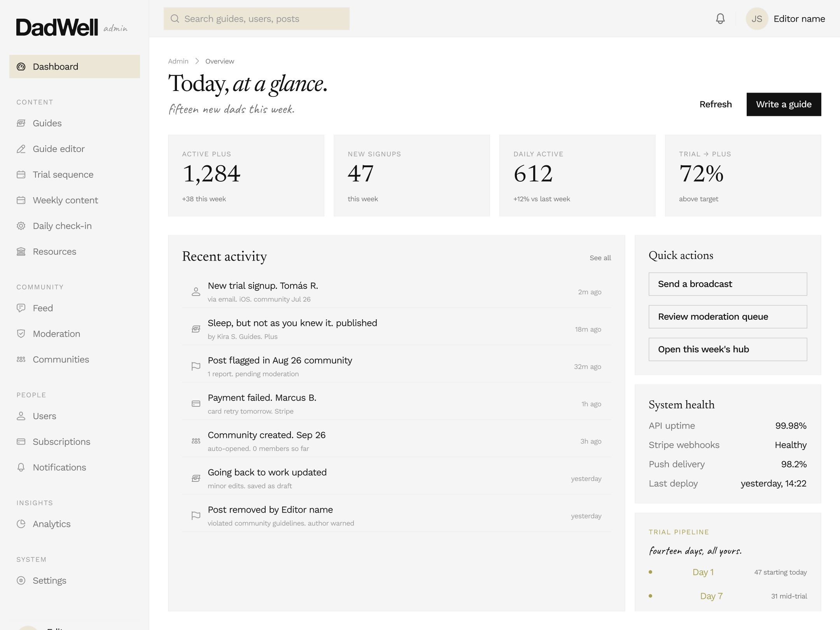Click the Users person icon in sidebar
Viewport: 840px width, 630px height.
(x=21, y=416)
